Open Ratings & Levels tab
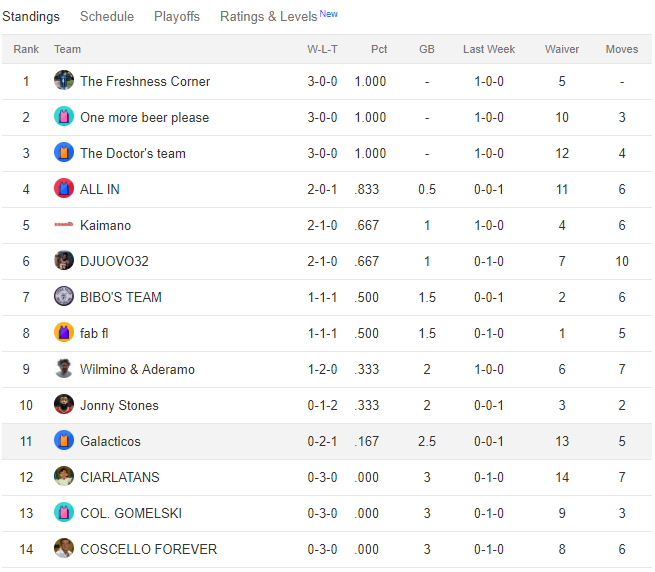Screen dimensions: 655x572 [269, 17]
